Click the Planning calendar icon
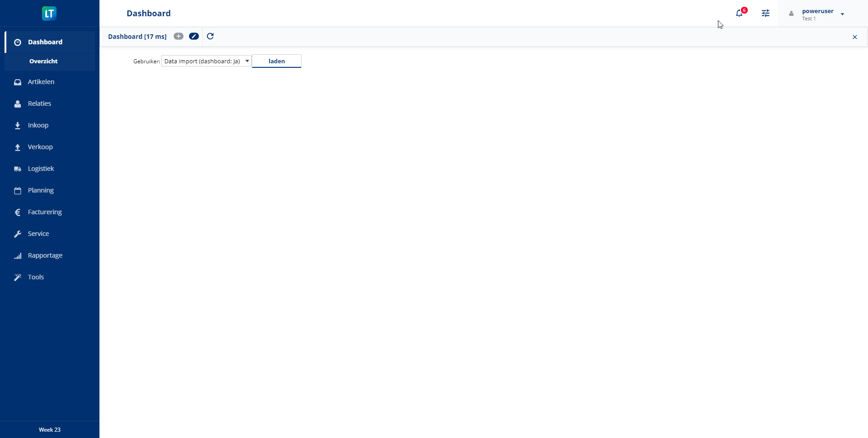 [18, 191]
